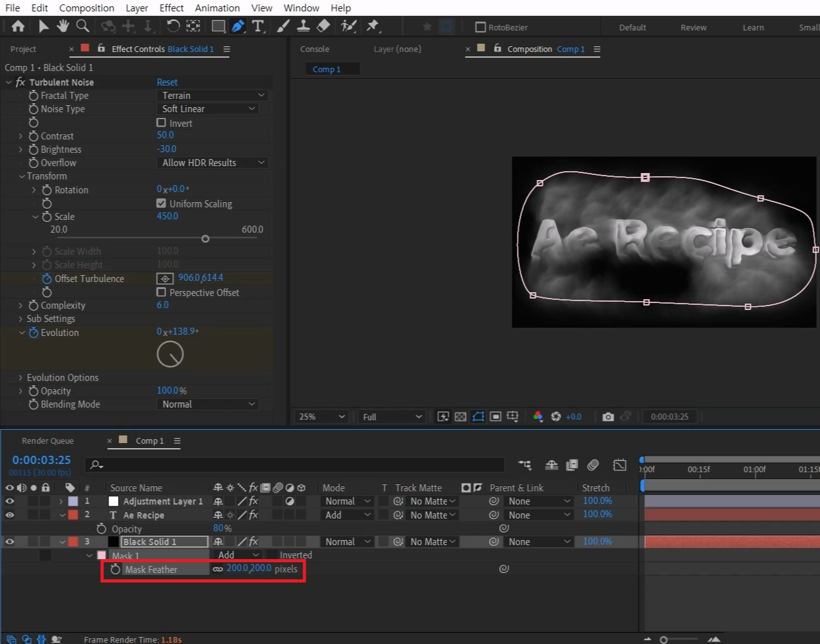820x644 pixels.
Task: Expand Evolution Options group
Action: [20, 377]
